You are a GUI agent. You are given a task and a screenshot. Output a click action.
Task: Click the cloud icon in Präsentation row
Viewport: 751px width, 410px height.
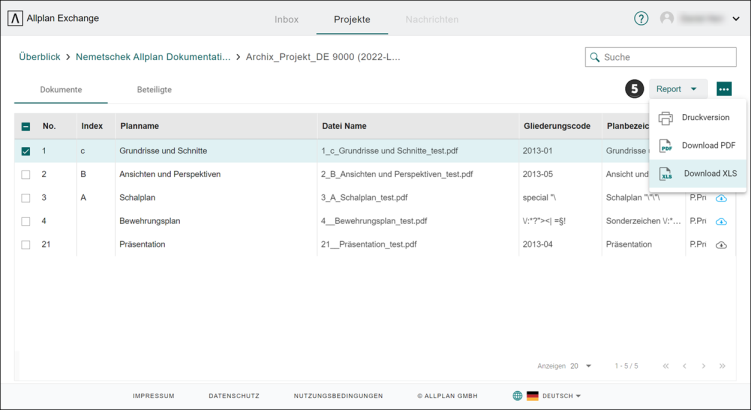click(x=721, y=245)
